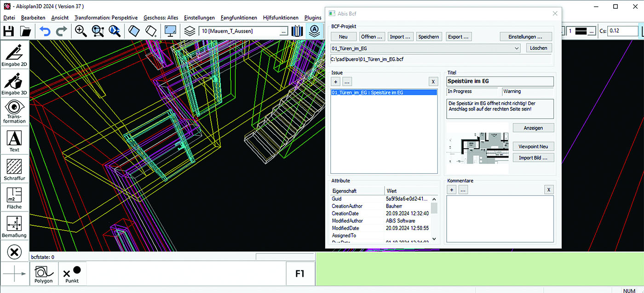644x293 pixels.
Task: Click the Issue ellipsis button
Action: (347, 82)
